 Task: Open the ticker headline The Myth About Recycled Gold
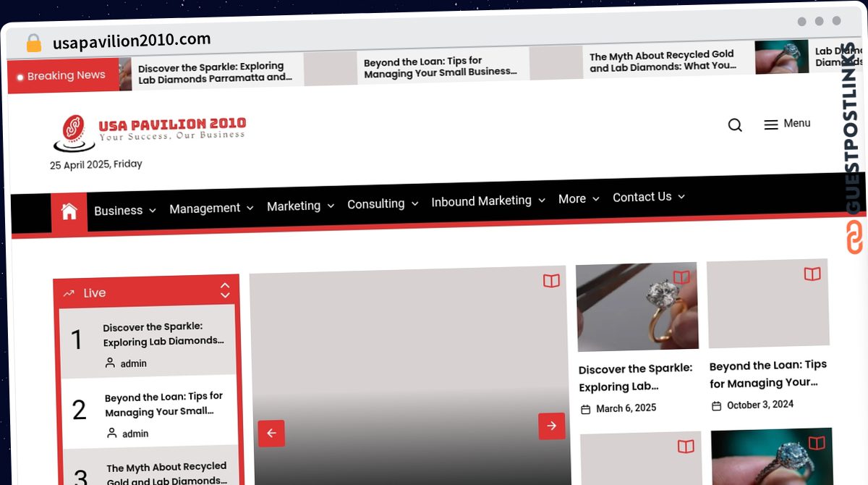[x=663, y=61]
